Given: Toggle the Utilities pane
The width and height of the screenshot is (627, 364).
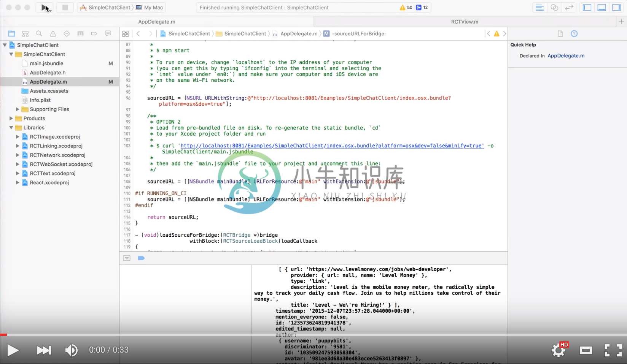Looking at the screenshot, I should coord(616,8).
